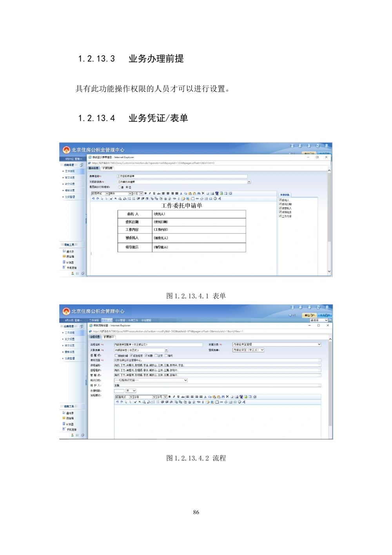
Task: Click the Bold icon in the form editor toolbar
Action: 145,193
